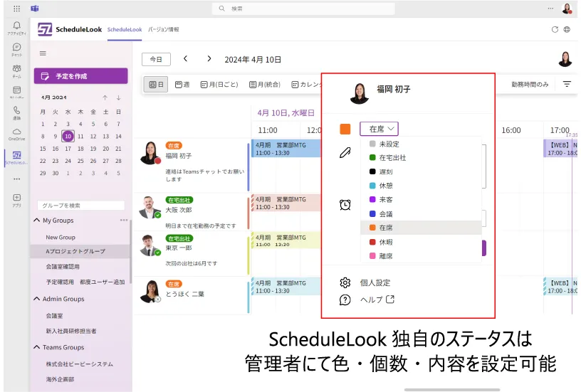The height and width of the screenshot is (392, 581).
Task: Click mini calendar previous month up arrow
Action: (x=105, y=97)
